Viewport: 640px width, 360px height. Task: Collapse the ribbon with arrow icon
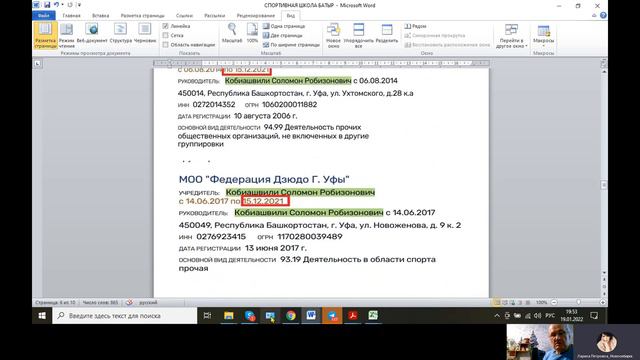pos(594,16)
